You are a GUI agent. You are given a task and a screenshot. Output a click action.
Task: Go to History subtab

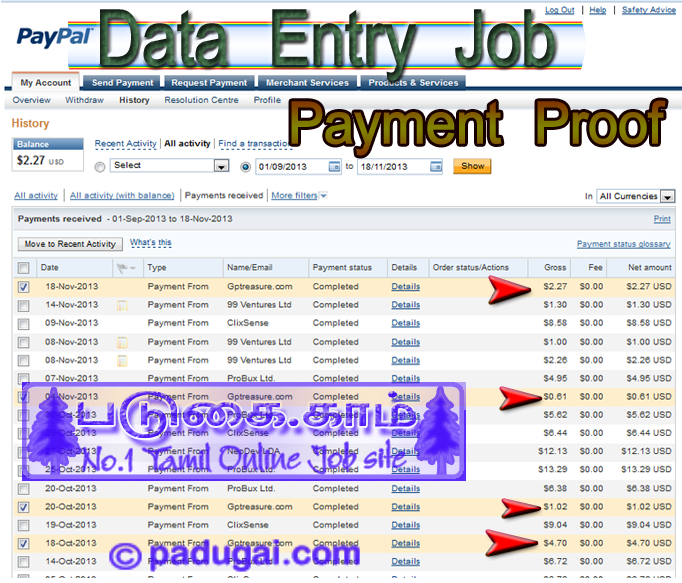134,100
